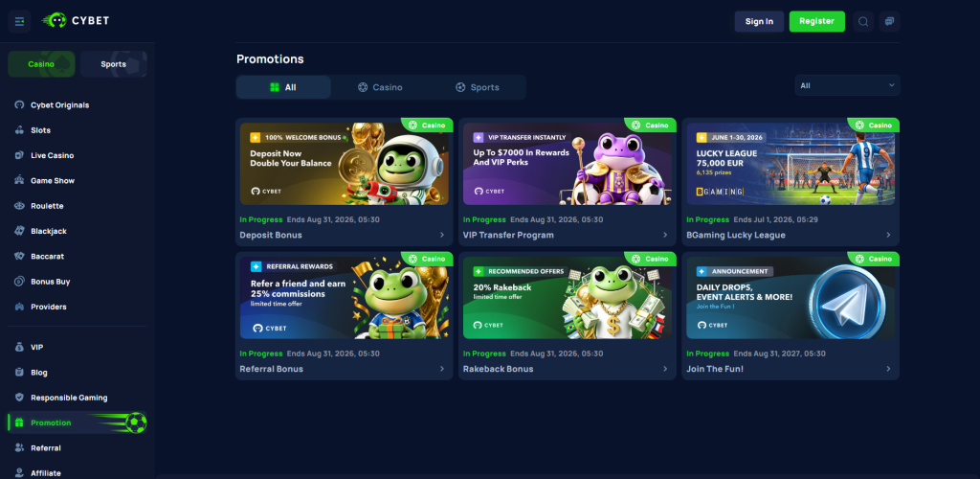Open Referral Bonus title link
The width and height of the screenshot is (980, 479).
tap(271, 369)
